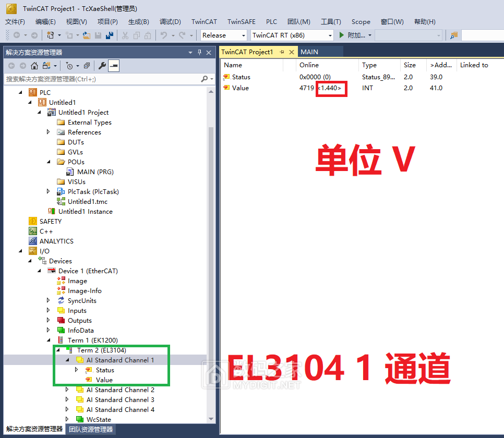Switch to the MAIN tab

click(x=309, y=52)
